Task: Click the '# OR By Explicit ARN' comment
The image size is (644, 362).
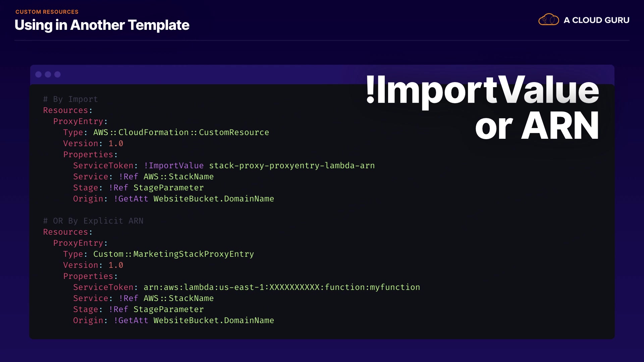Action: [93, 221]
